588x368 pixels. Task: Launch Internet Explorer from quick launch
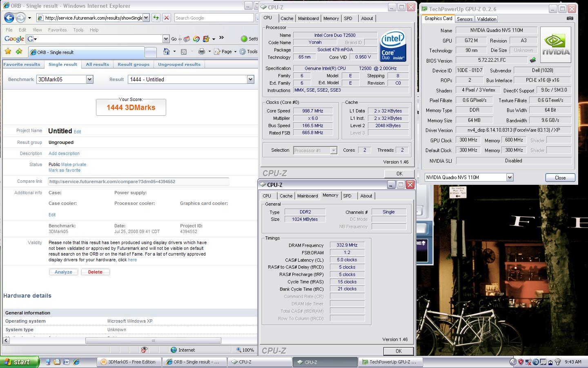pos(76,362)
